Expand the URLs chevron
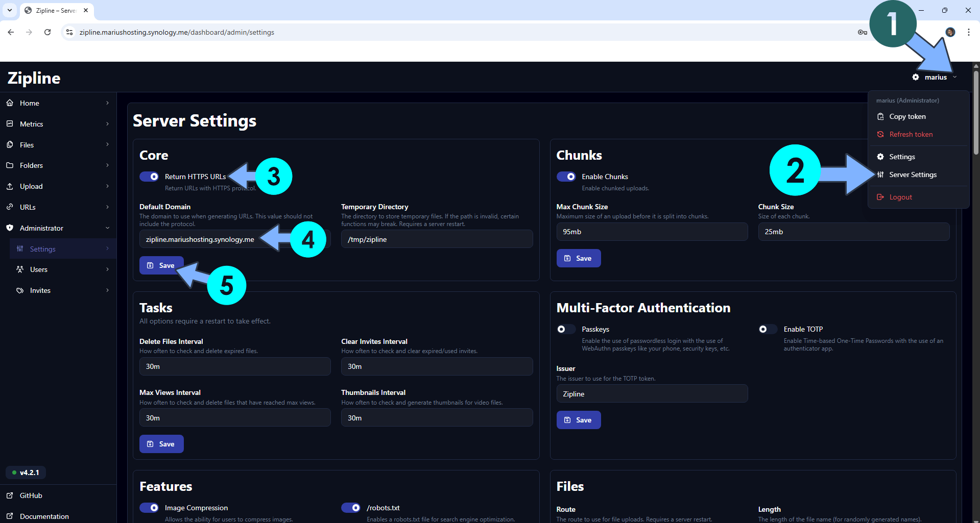 coord(107,207)
